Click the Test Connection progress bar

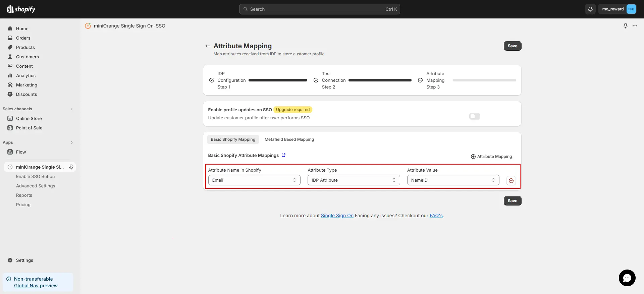click(380, 80)
